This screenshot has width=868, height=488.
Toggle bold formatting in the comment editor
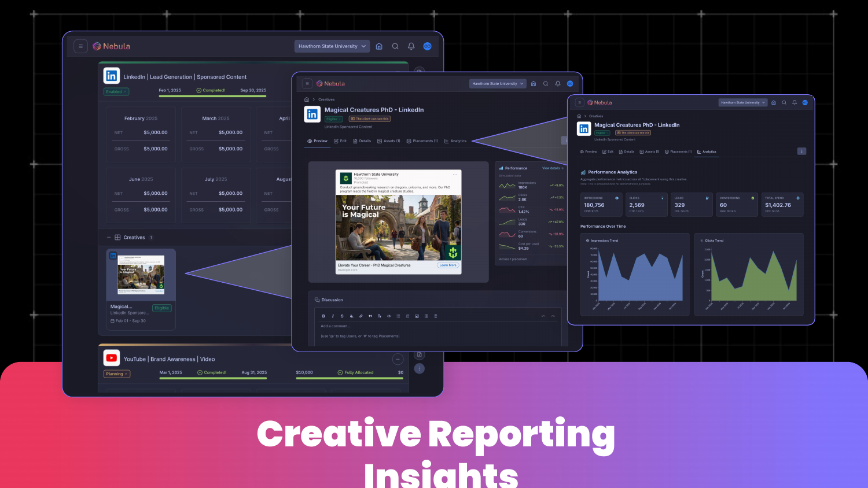[x=323, y=316]
